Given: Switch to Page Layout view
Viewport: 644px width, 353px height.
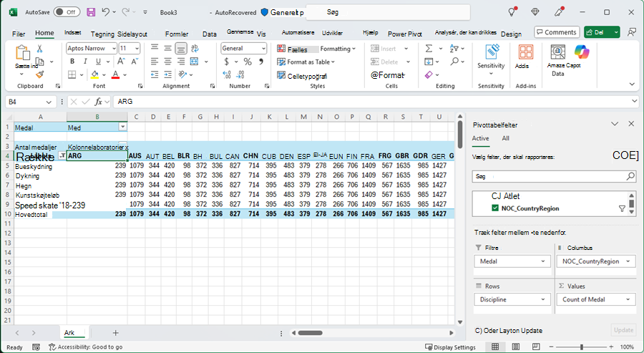Looking at the screenshot, I should point(515,347).
